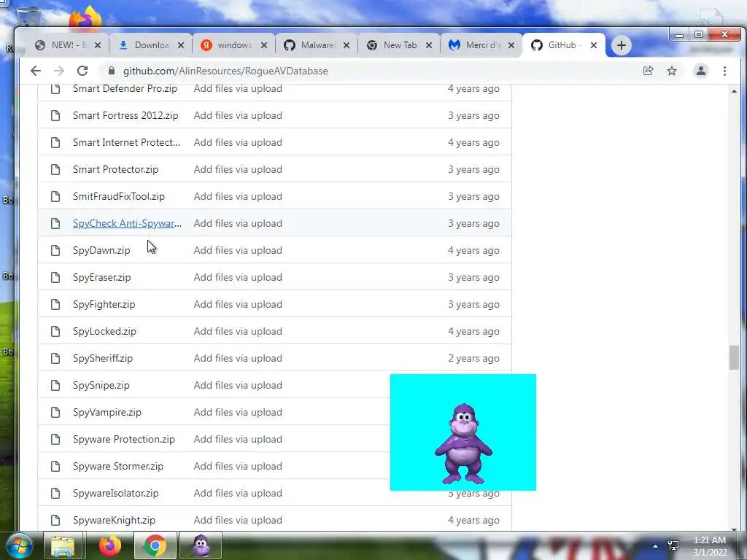Click file icon beside SpyDawn.zip
Image resolution: width=747 pixels, height=560 pixels.
(55, 251)
